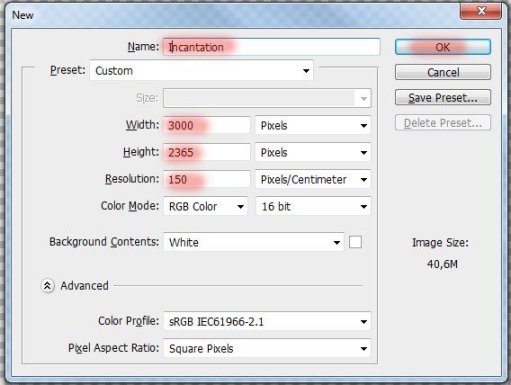Collapse the Advanced section chevron icon
The width and height of the screenshot is (511, 385).
[48, 286]
